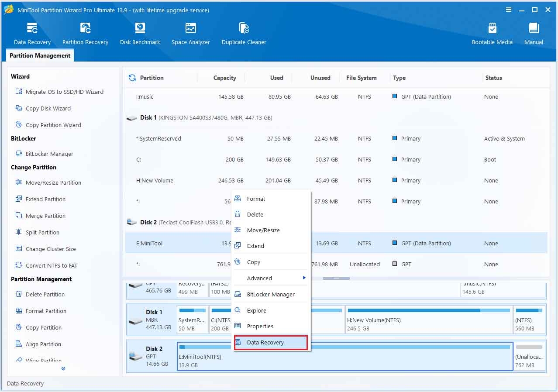Switch to Partition Management tab
558x392 pixels.
[x=40, y=55]
